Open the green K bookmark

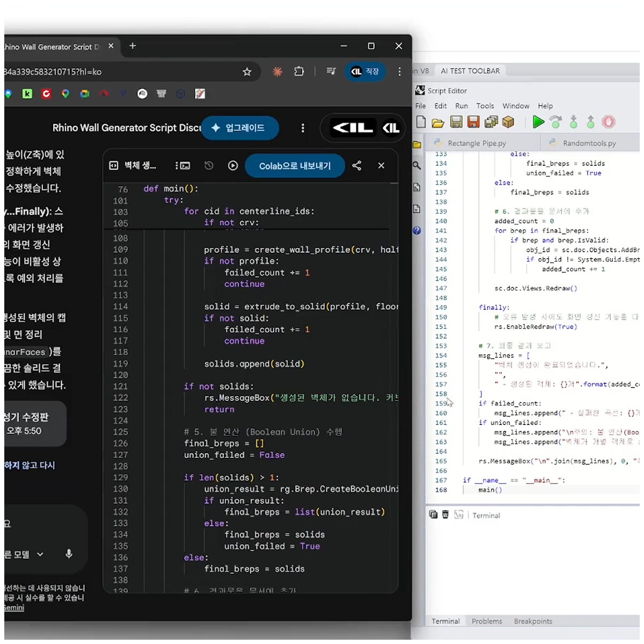[27, 94]
